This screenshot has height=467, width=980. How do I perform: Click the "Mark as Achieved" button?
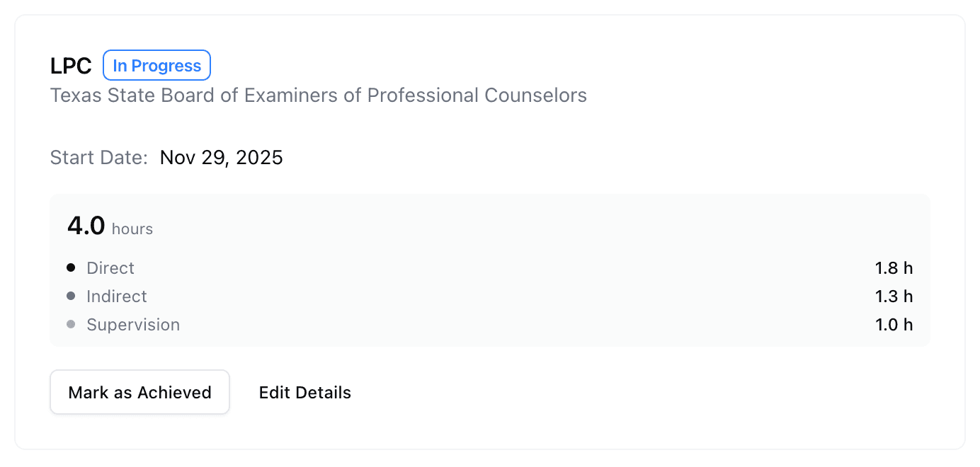pos(139,392)
